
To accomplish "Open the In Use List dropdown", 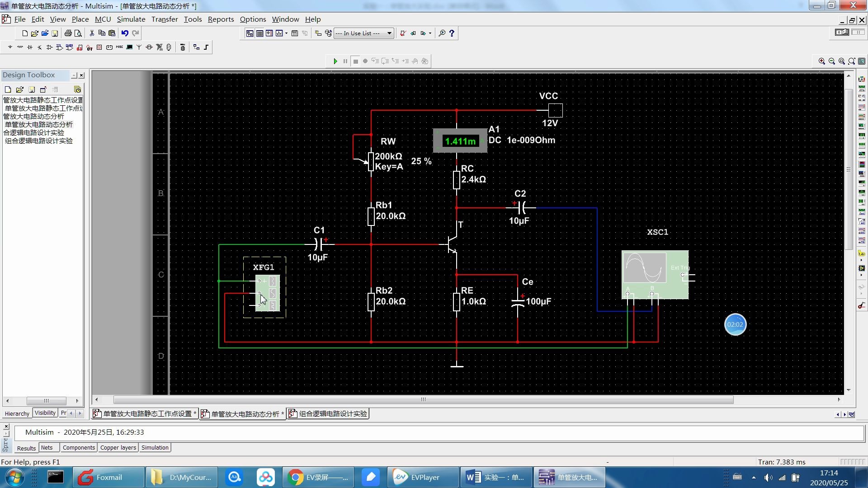I will [389, 33].
